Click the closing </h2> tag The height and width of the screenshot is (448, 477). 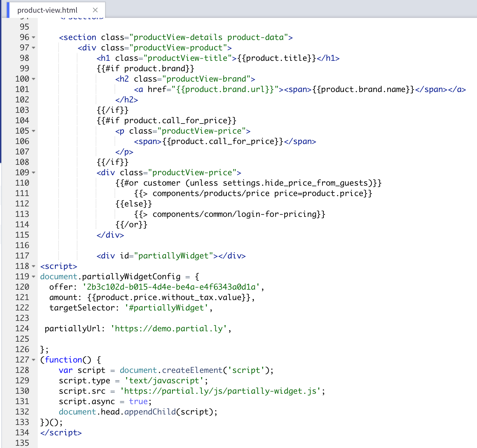click(x=127, y=100)
